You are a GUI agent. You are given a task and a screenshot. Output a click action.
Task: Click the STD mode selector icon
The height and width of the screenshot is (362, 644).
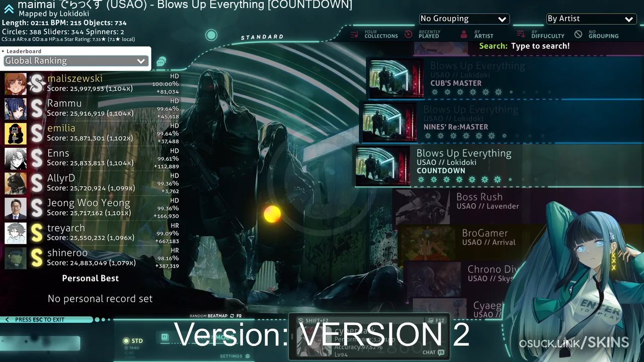click(x=126, y=341)
